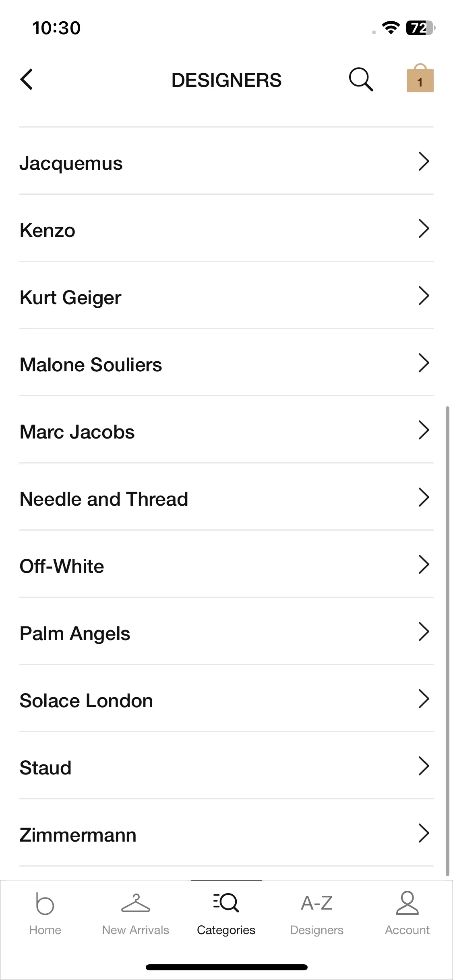Screen dimensions: 453x980
Task: Expand the Jacquemus chevron
Action: click(424, 161)
